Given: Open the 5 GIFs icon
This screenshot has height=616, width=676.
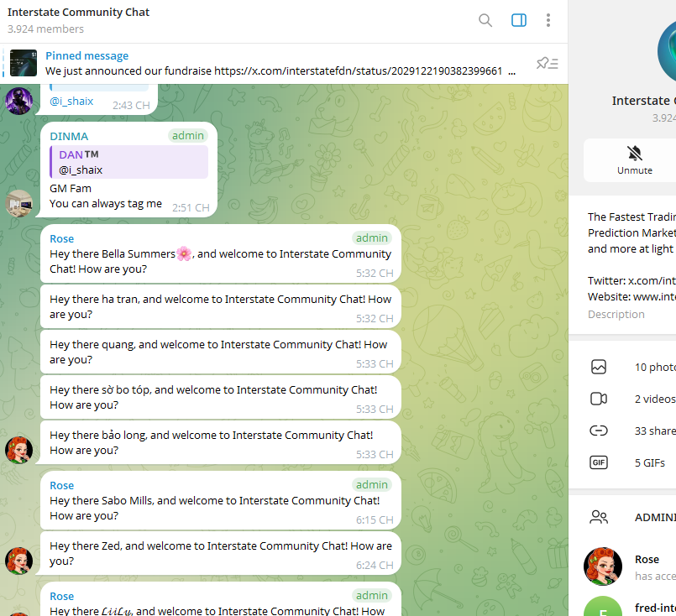Looking at the screenshot, I should pos(599,462).
